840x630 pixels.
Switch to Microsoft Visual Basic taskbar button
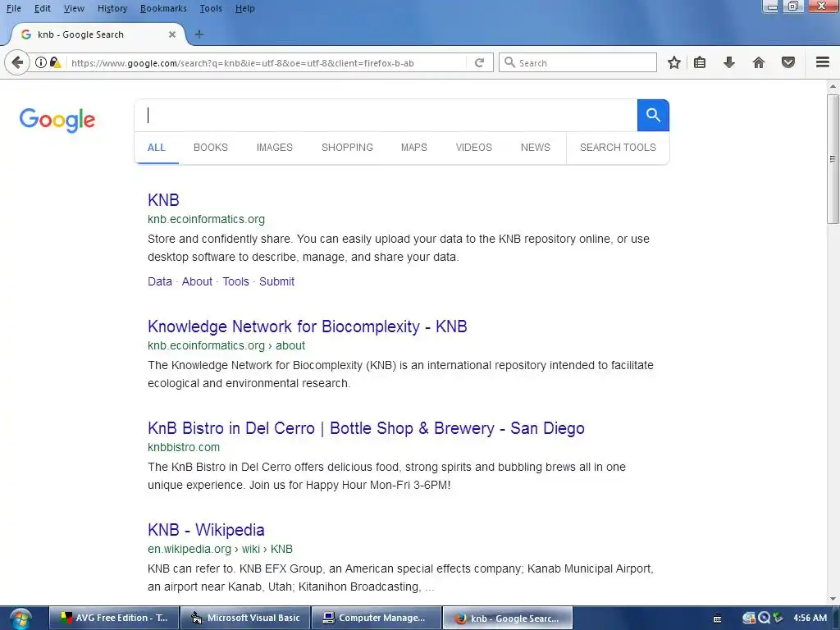[x=245, y=619]
